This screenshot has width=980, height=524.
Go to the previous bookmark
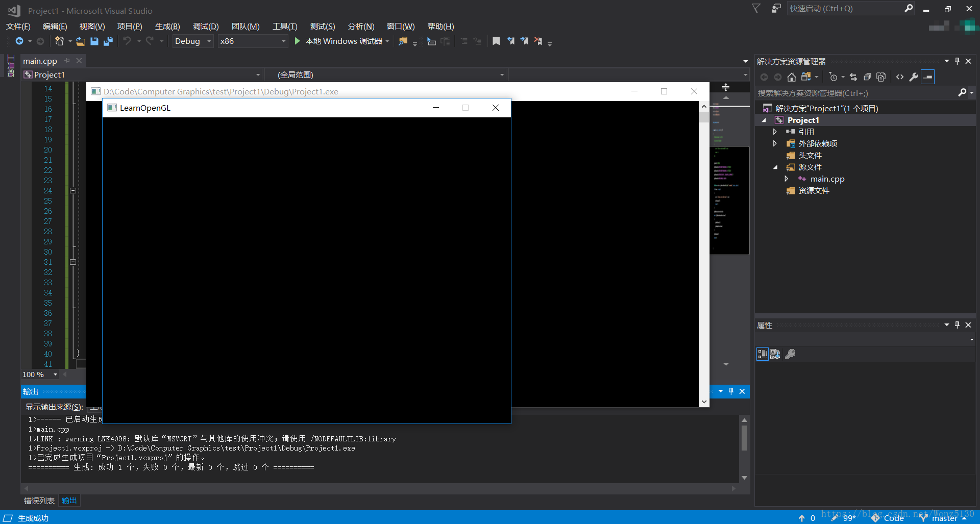click(x=510, y=41)
